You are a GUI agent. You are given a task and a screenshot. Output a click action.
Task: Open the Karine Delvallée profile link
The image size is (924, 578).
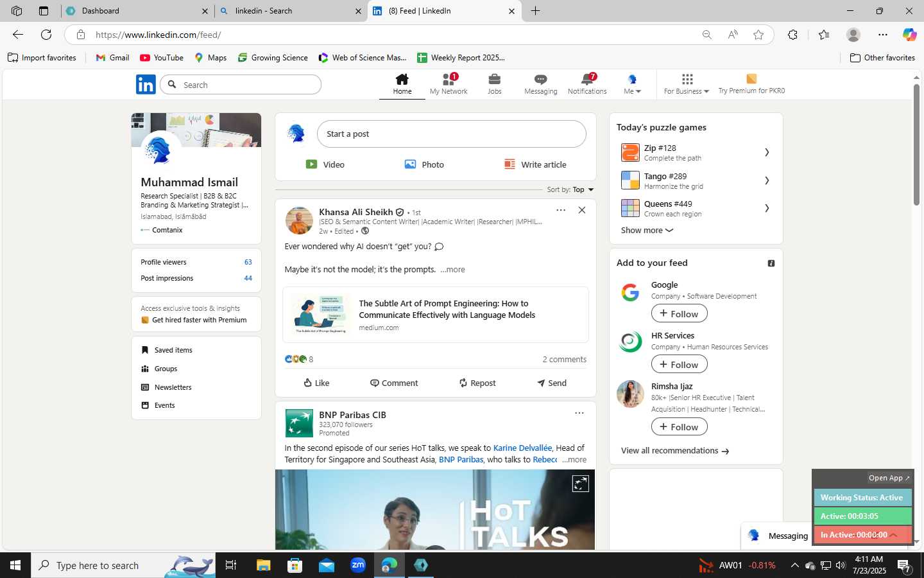point(522,448)
